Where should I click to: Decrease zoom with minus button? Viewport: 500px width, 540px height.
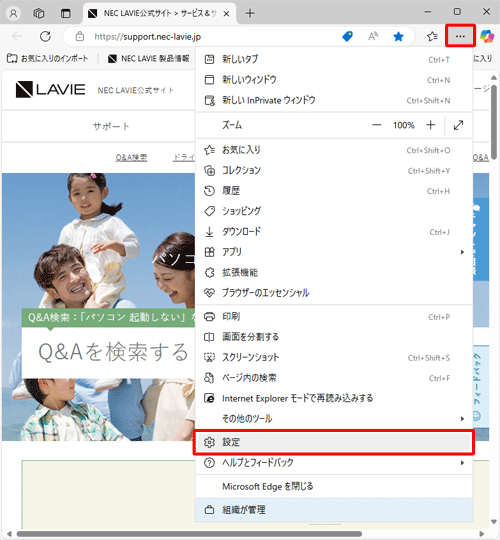coord(377,125)
